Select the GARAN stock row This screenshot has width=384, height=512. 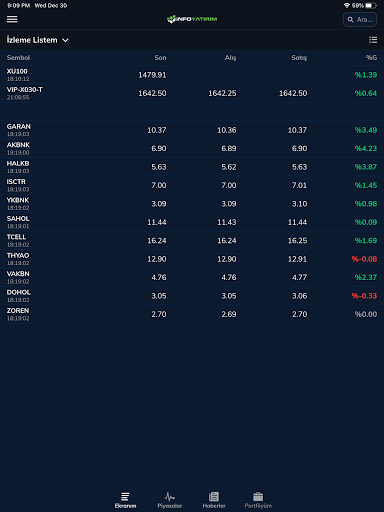click(192, 130)
